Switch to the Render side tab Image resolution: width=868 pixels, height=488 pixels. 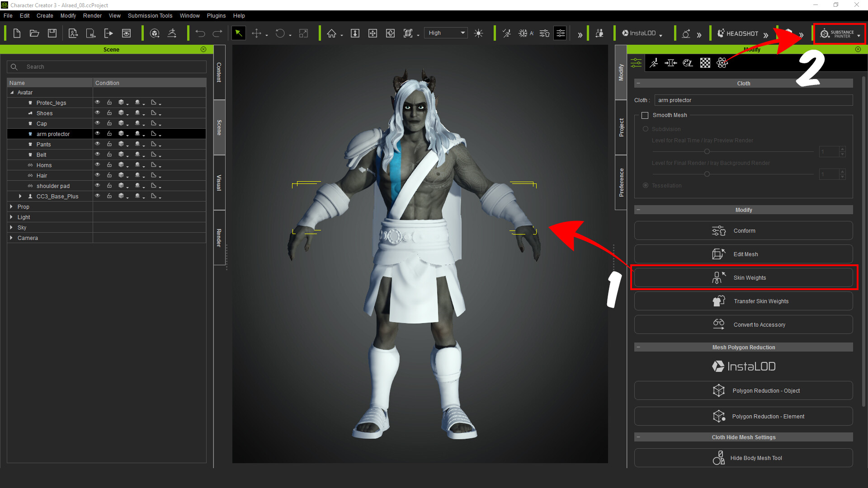point(219,238)
